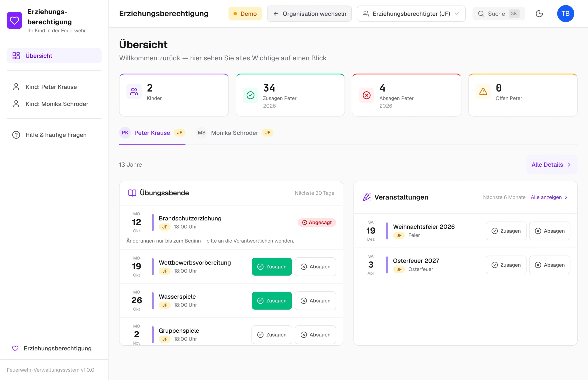Click the red X icon on the Absagen card
The width and height of the screenshot is (588, 380).
coord(367,95)
